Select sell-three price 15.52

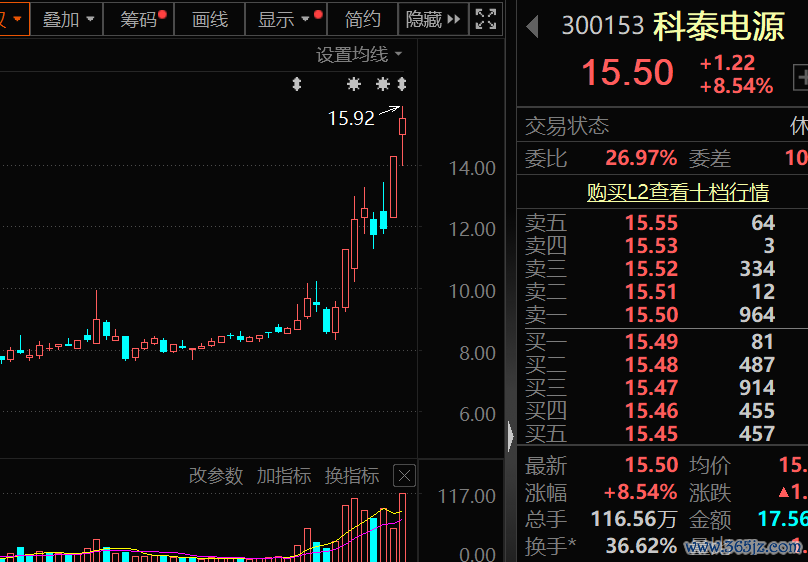click(x=651, y=269)
